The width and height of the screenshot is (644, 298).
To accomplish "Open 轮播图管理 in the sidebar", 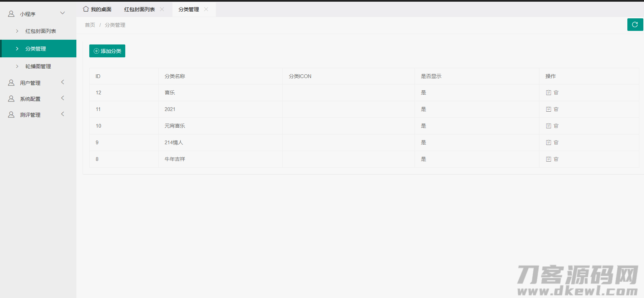I will pyautogui.click(x=38, y=66).
